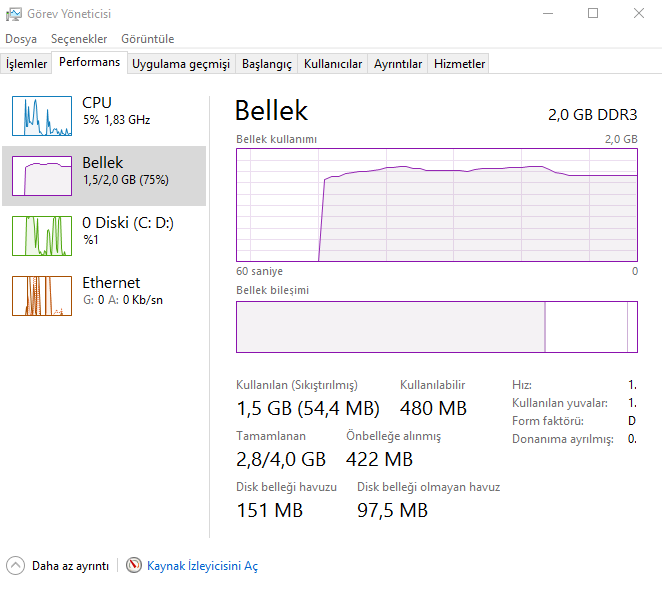Viewport: 662px width, 589px height.
Task: Click the Bellek bileşimi composition bar
Action: 437,326
